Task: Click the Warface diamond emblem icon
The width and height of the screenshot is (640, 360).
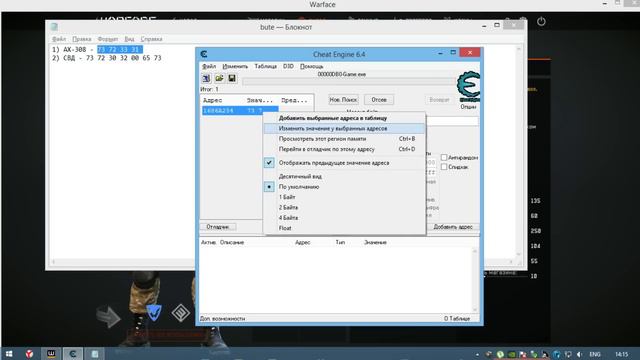Action: coord(180,313)
